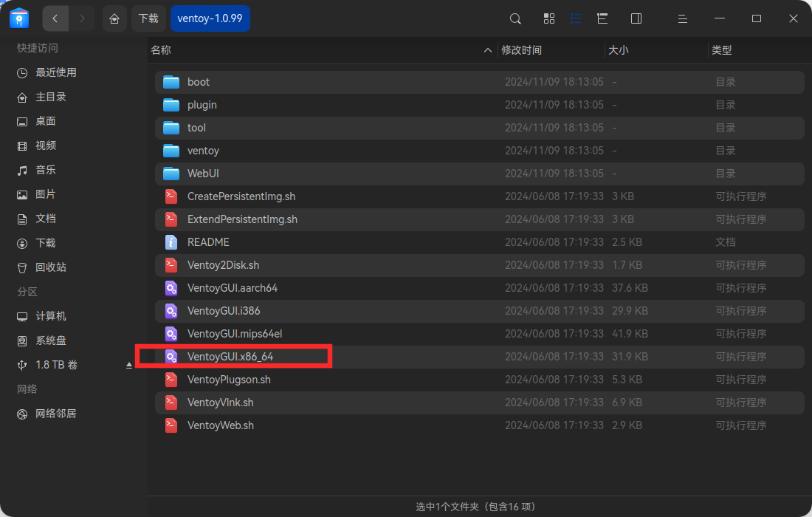This screenshot has height=517, width=812.
Task: Switch to list view mode
Action: pos(575,18)
